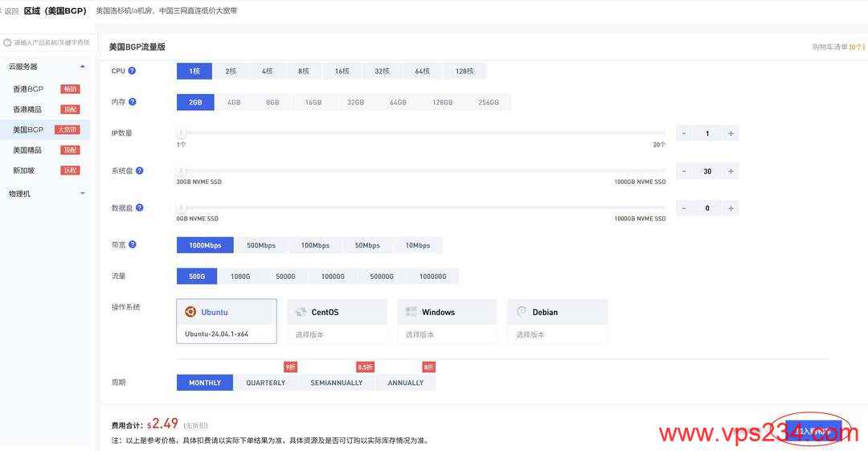Open 香港BGP in the sidebar
The width and height of the screenshot is (868, 451).
pyautogui.click(x=28, y=89)
